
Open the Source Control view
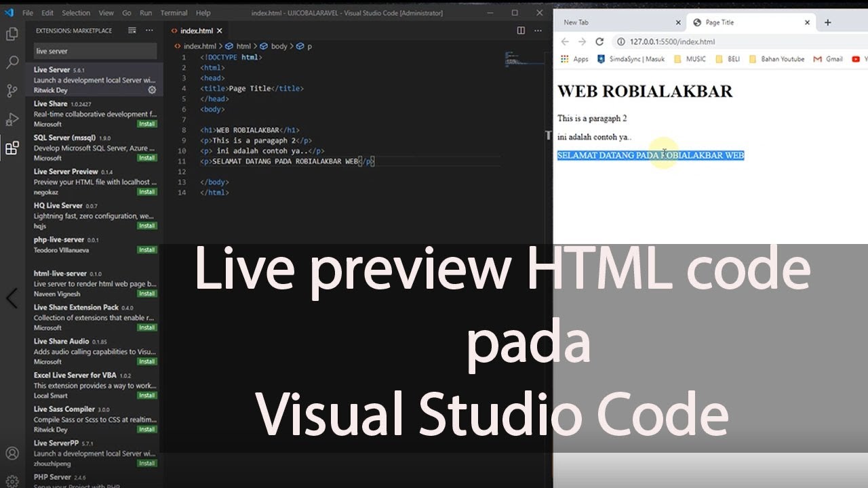pos(12,91)
